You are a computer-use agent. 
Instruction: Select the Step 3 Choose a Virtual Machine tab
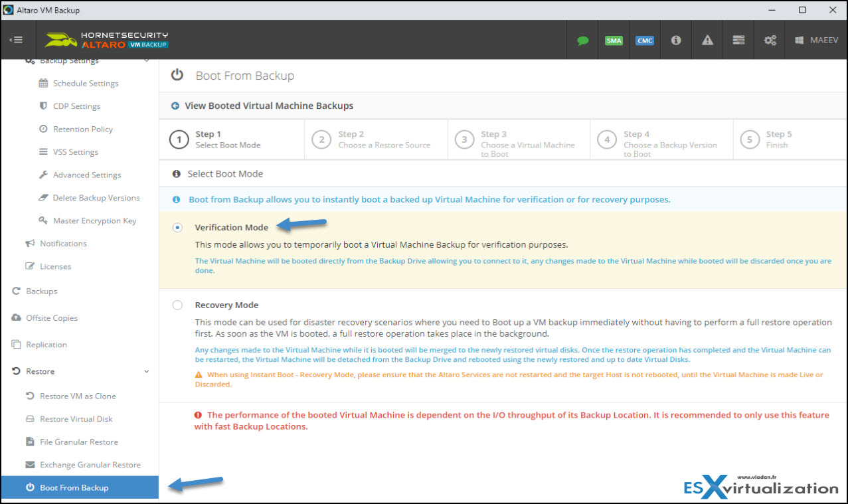tap(519, 139)
